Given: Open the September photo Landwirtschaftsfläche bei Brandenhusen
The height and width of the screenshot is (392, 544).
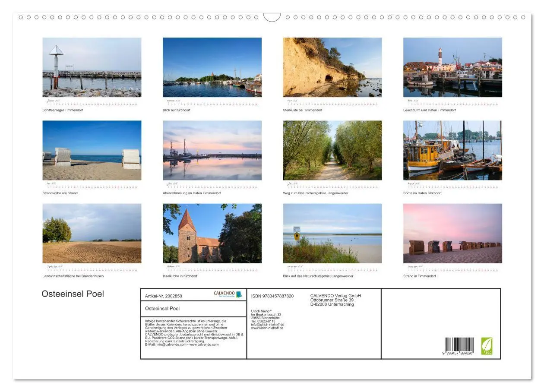Looking at the screenshot, I should [x=92, y=233].
